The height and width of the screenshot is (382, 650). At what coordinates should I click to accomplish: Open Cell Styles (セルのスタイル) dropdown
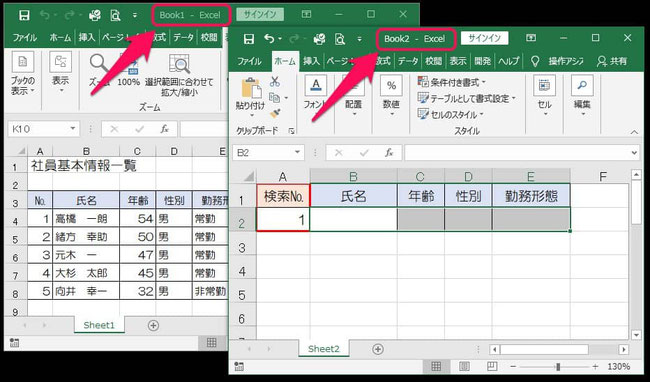pyautogui.click(x=451, y=114)
